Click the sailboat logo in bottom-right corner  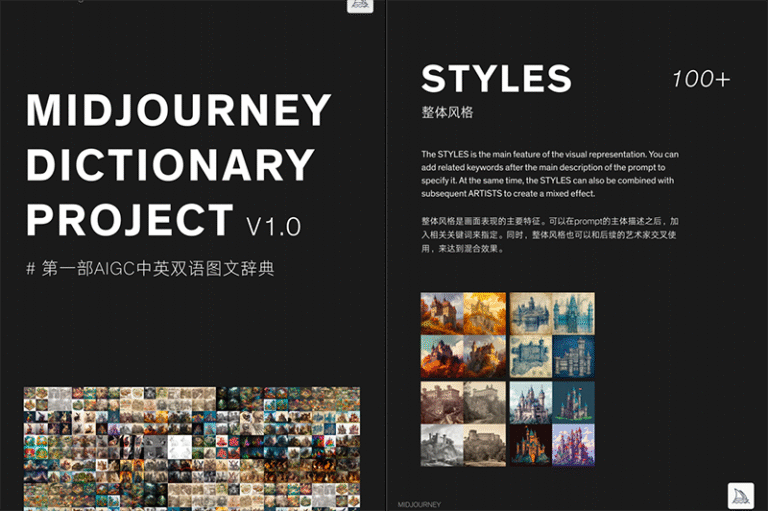click(741, 495)
